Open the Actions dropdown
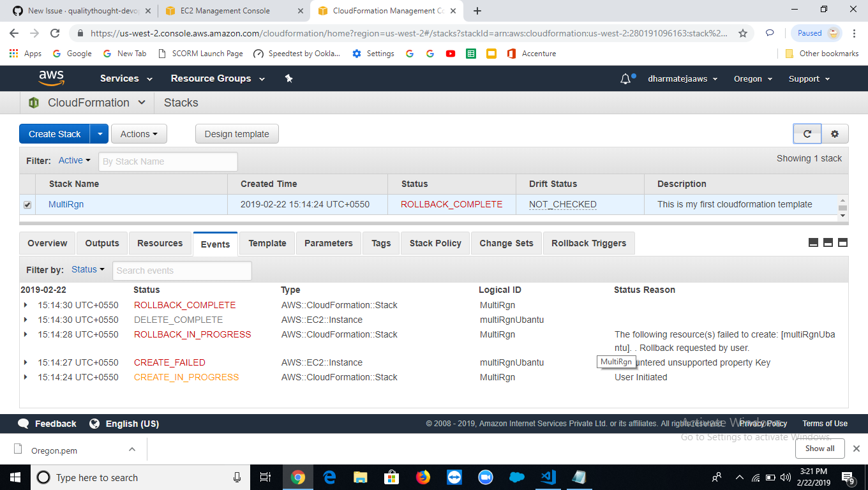Screen dimensions: 868x490 tap(138, 133)
